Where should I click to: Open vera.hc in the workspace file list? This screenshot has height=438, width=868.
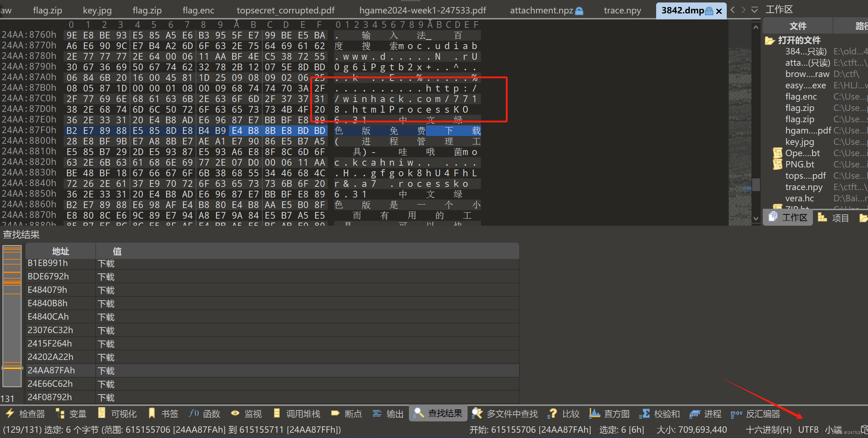799,199
